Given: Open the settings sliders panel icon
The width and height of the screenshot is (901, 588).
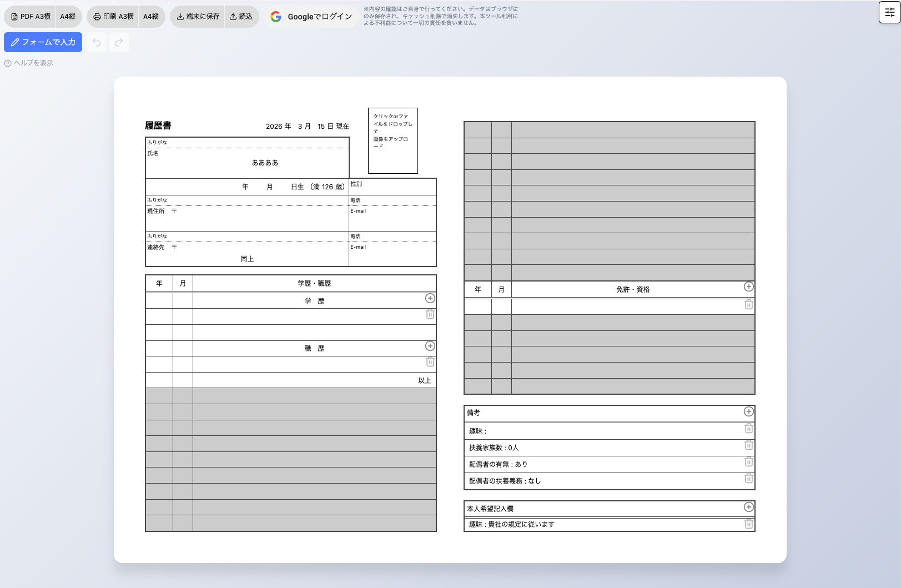Looking at the screenshot, I should (889, 12).
